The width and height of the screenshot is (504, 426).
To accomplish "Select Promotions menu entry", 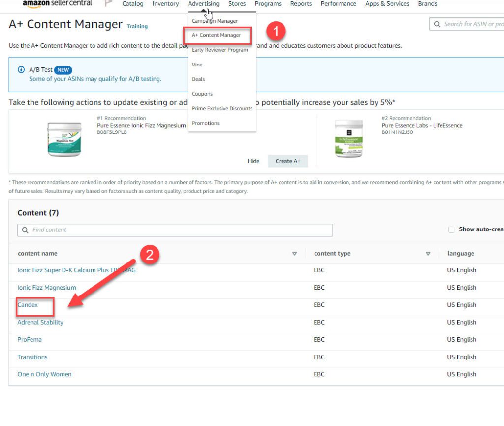I will tap(205, 123).
